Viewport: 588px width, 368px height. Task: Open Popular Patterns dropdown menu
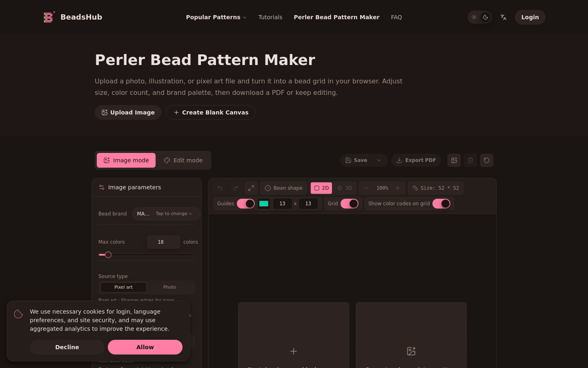pyautogui.click(x=216, y=17)
